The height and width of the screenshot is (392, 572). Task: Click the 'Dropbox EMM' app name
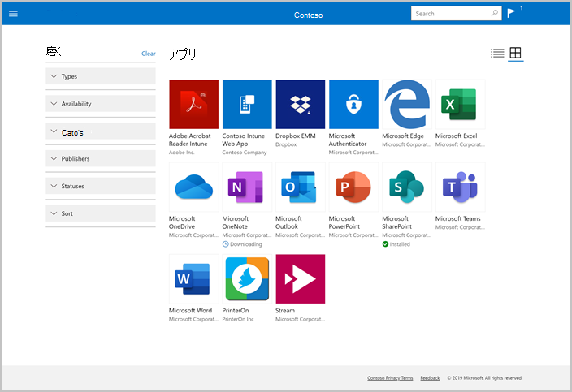[x=296, y=136]
